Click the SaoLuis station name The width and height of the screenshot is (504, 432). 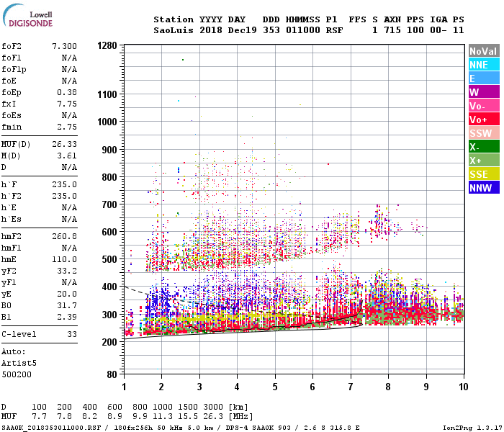tap(174, 30)
